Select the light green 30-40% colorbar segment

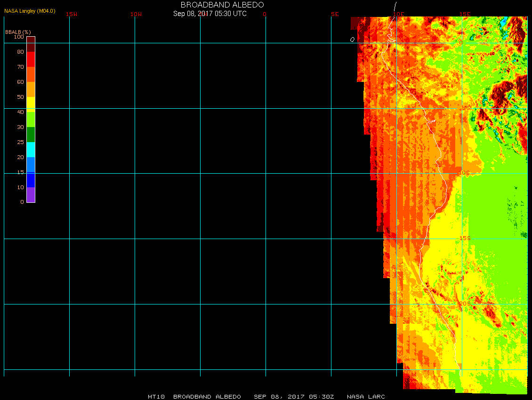31,120
